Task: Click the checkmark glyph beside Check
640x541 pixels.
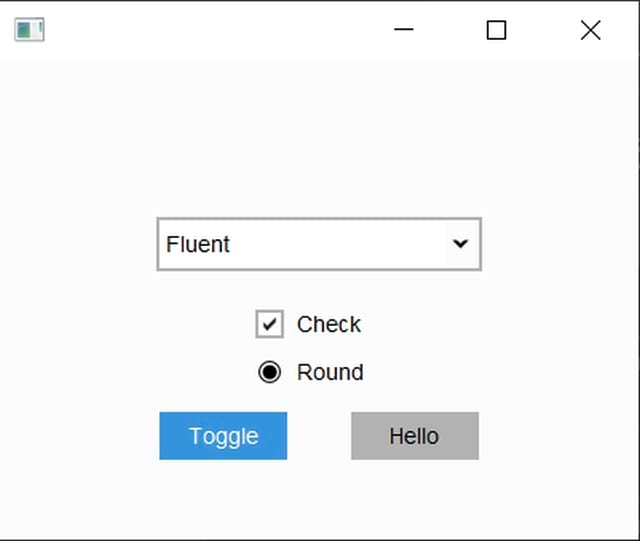Action: click(269, 325)
